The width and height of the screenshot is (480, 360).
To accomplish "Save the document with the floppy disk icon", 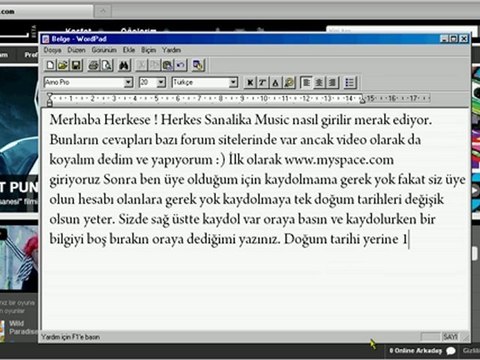I will tap(76, 65).
